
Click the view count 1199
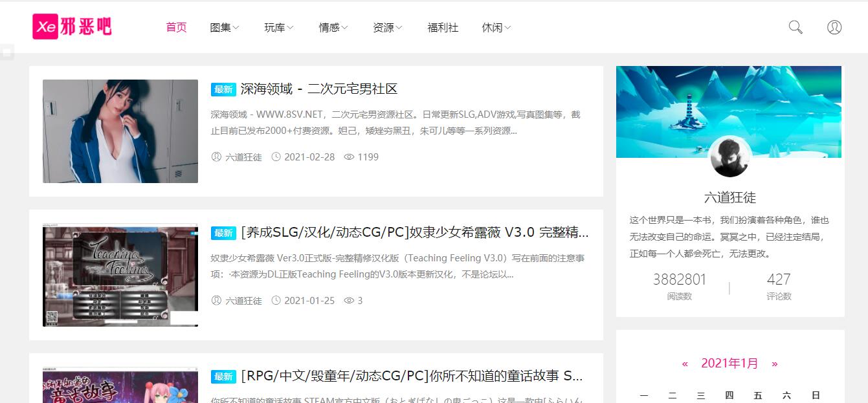(368, 157)
